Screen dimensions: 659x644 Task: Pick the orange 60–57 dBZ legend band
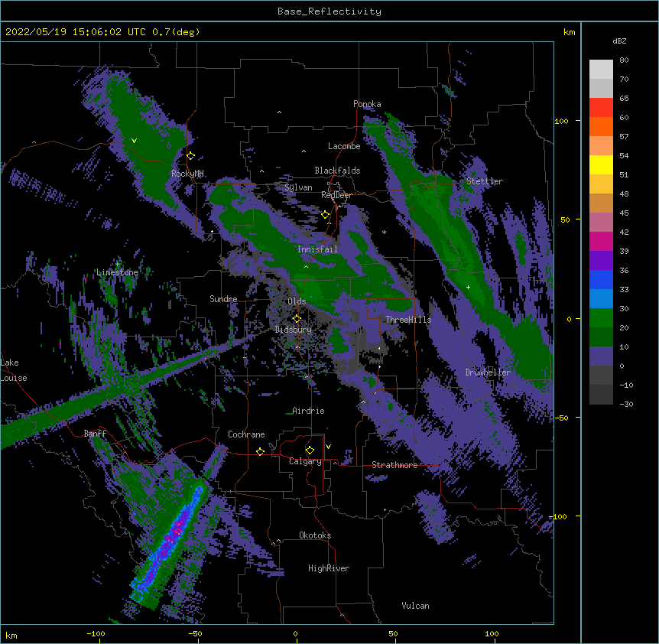click(601, 126)
